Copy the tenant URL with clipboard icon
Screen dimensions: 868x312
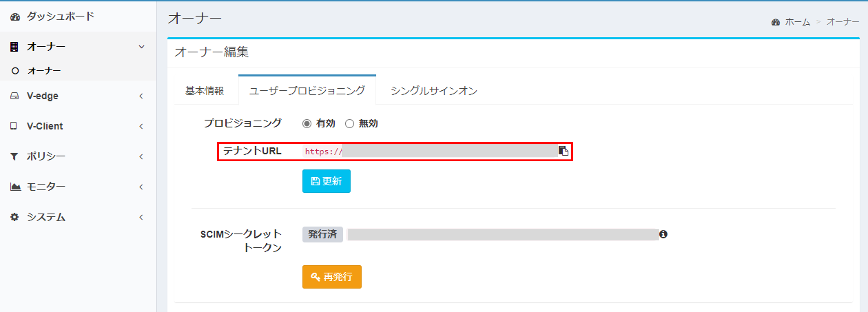(563, 151)
